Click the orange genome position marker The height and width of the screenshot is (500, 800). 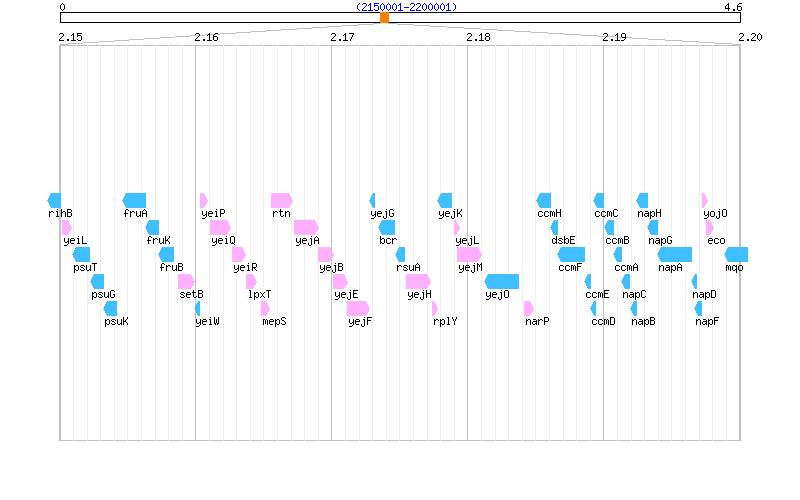[384, 17]
